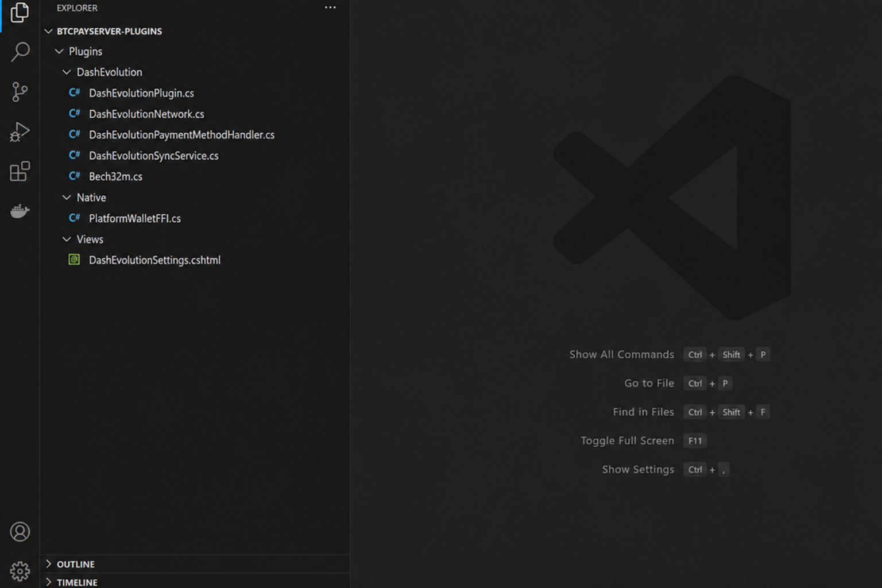Open the Source Control view icon
Image resolution: width=882 pixels, height=588 pixels.
[20, 92]
